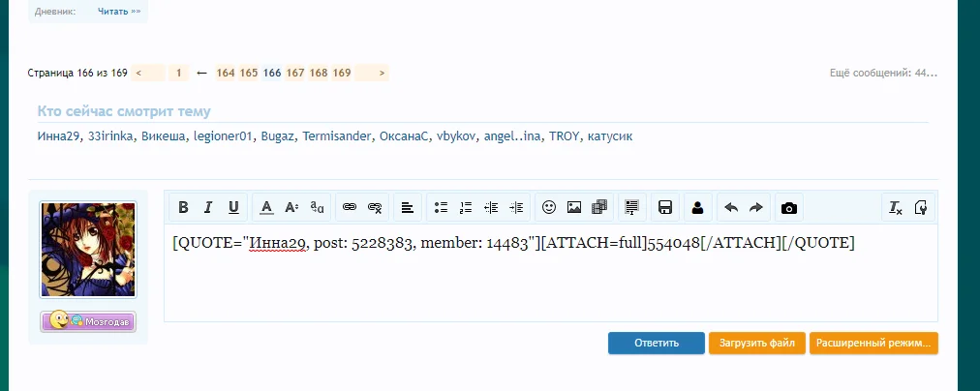The width and height of the screenshot is (980, 391).
Task: Open the text color picker
Action: [267, 207]
